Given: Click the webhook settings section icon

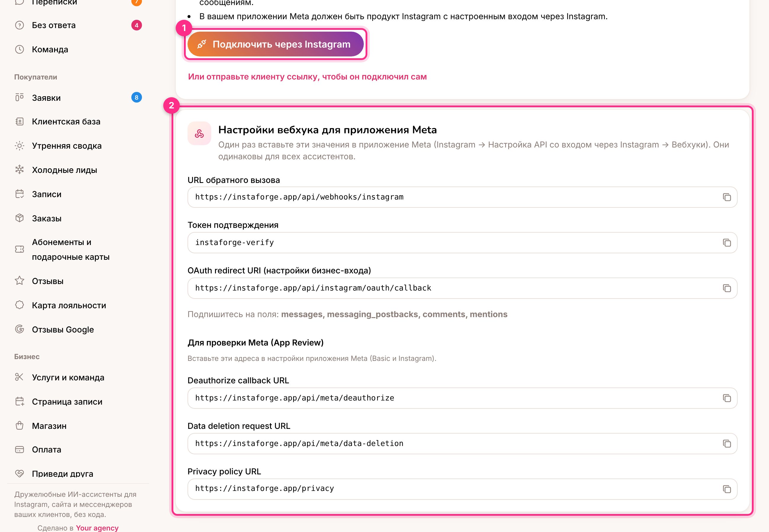Looking at the screenshot, I should [199, 133].
